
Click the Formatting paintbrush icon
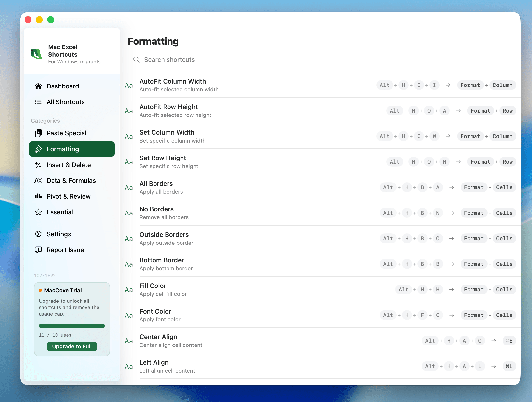[38, 149]
